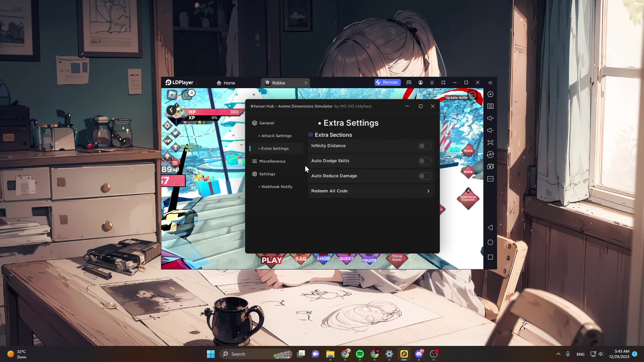
Task: Click the Remote button
Action: 387,82
